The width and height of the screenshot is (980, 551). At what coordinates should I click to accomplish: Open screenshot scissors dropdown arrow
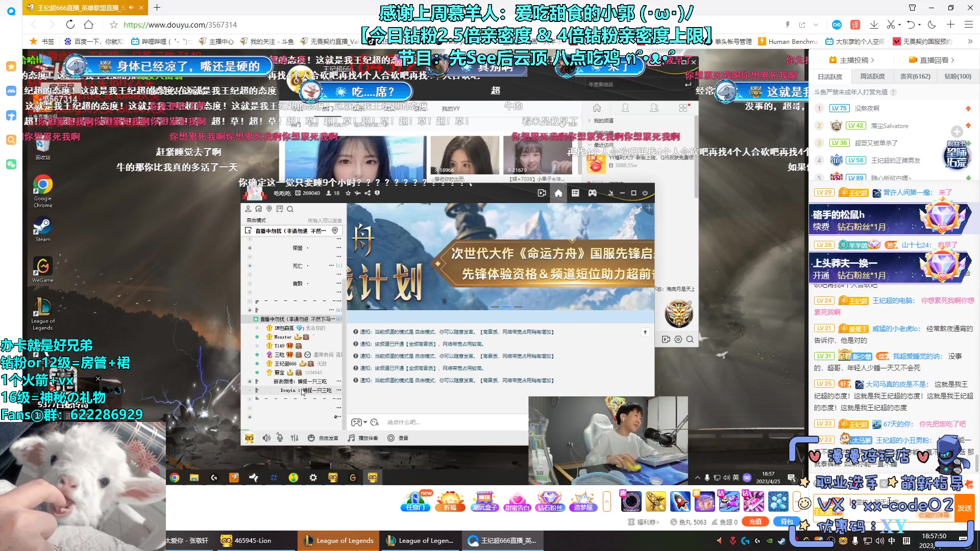(900, 24)
